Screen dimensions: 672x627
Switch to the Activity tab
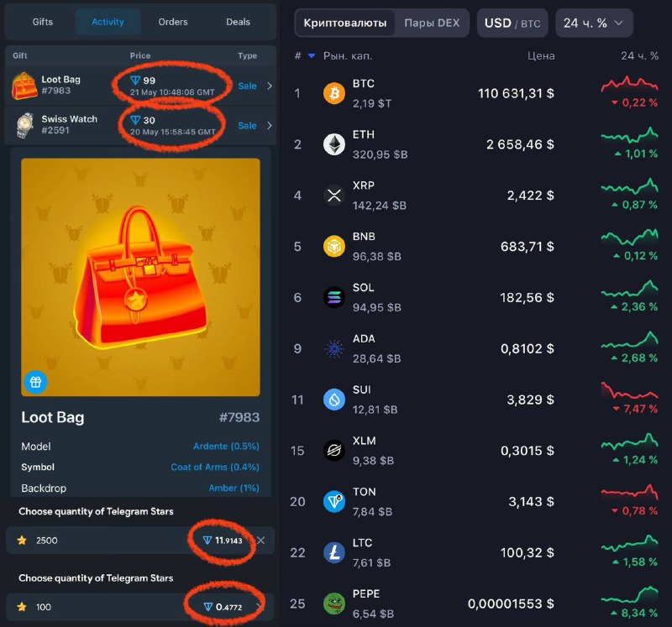pos(108,22)
